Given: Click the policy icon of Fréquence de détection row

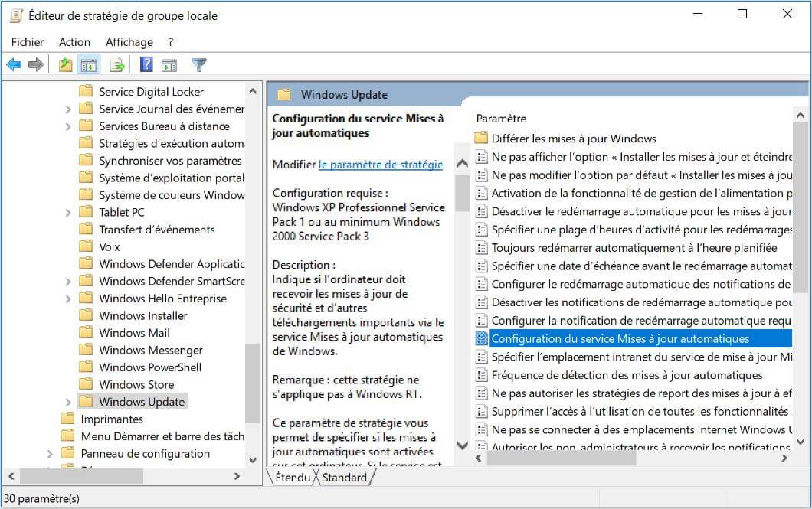Looking at the screenshot, I should click(x=482, y=375).
